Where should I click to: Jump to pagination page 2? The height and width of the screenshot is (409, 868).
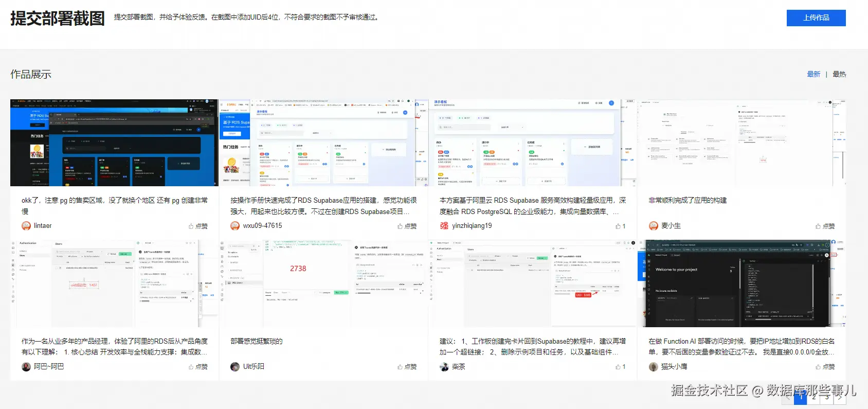[813, 397]
